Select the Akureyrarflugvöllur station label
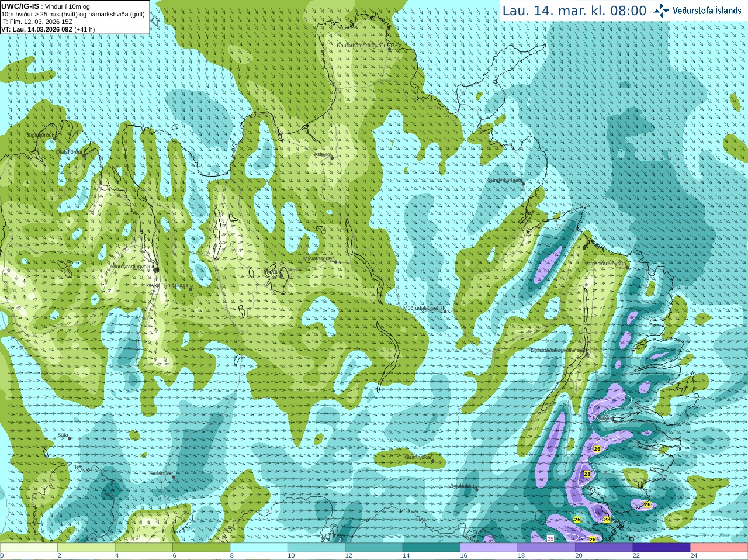The width and height of the screenshot is (748, 560). [x=132, y=267]
